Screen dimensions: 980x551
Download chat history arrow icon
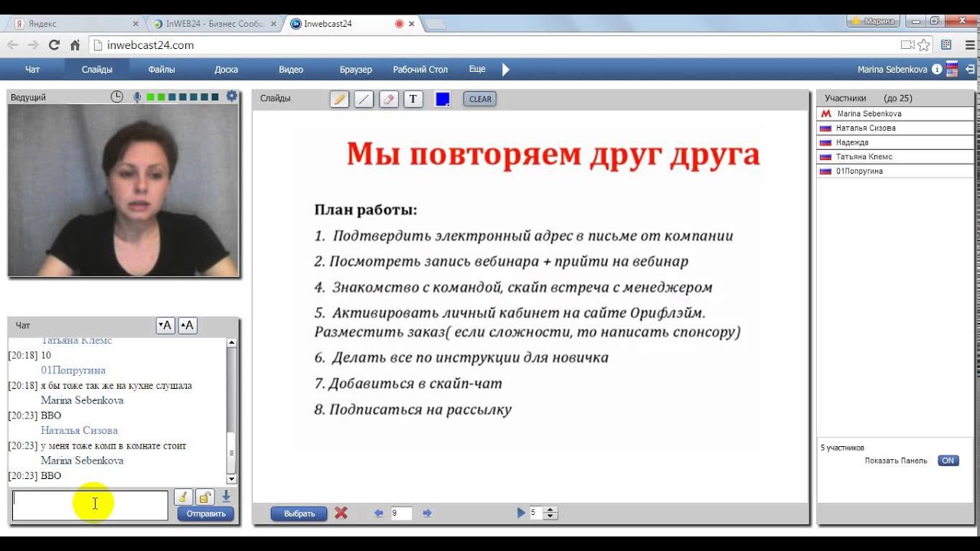point(227,497)
